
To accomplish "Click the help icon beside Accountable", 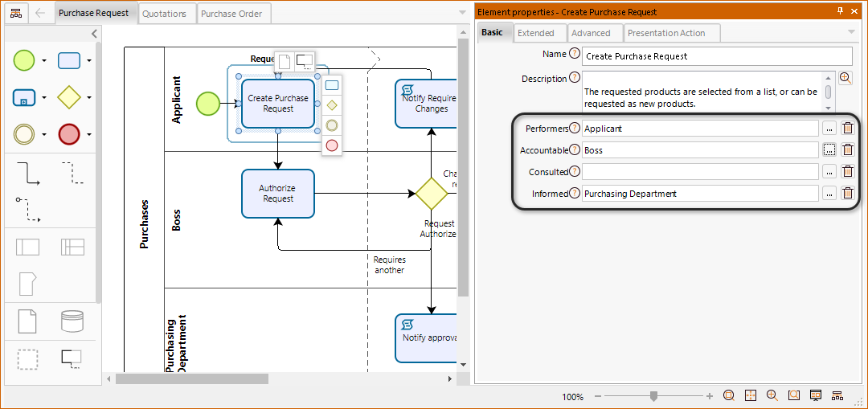I will pos(575,150).
